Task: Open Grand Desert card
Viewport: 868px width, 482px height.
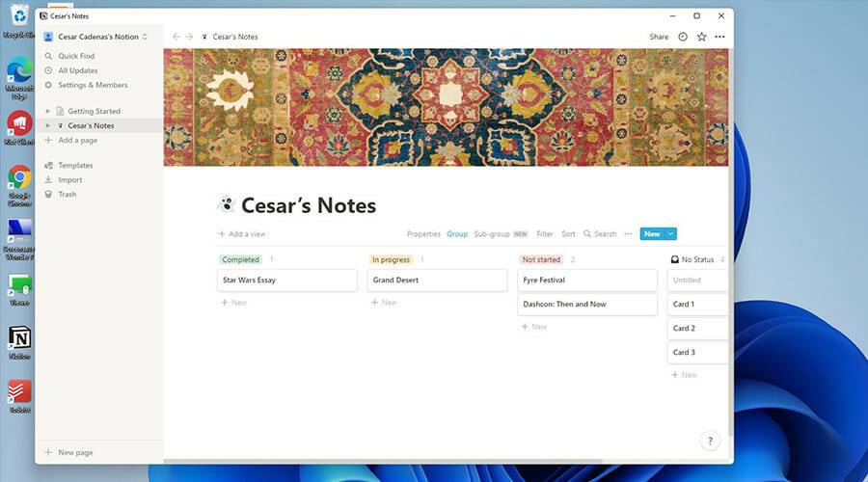Action: [437, 280]
